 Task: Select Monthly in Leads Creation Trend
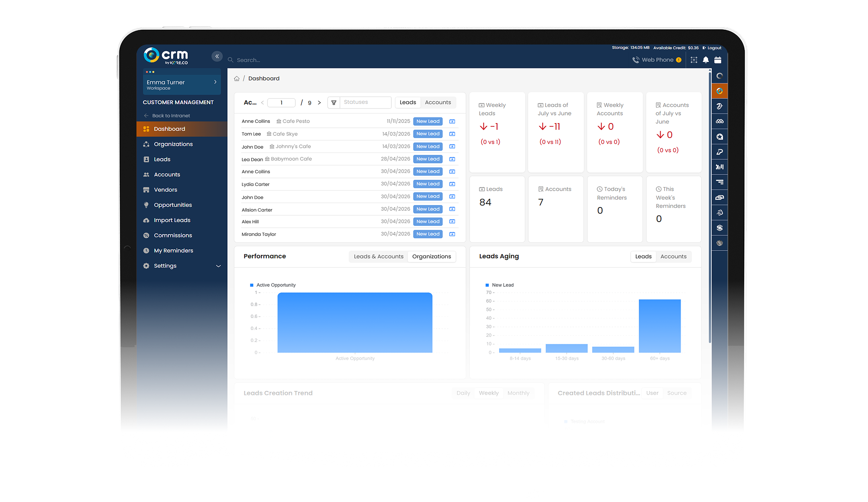(x=518, y=393)
